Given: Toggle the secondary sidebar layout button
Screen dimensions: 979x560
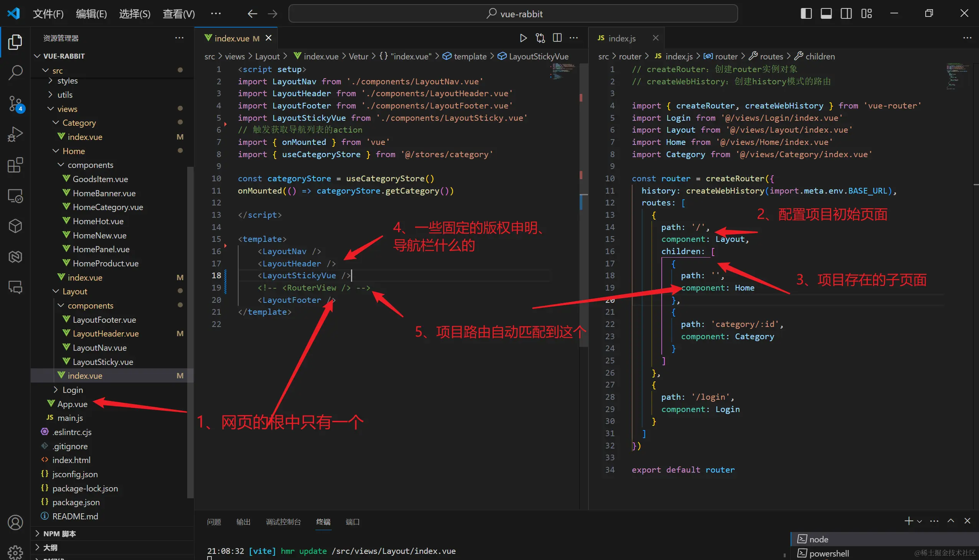Looking at the screenshot, I should click(846, 14).
